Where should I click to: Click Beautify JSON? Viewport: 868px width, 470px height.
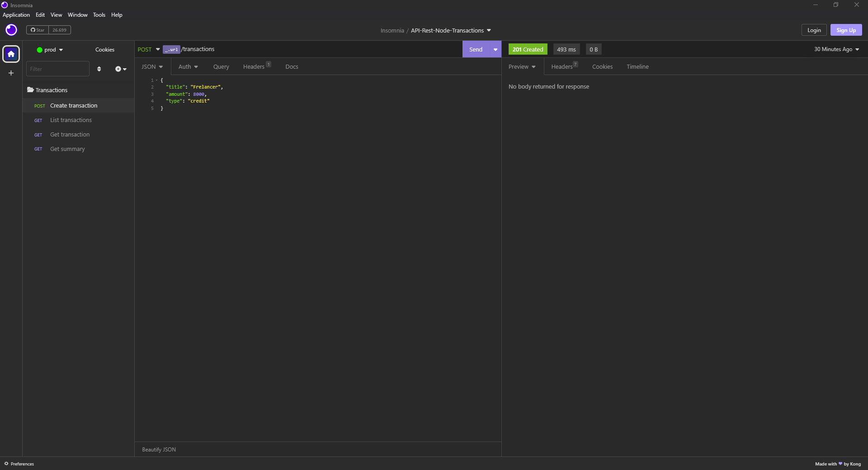point(159,450)
